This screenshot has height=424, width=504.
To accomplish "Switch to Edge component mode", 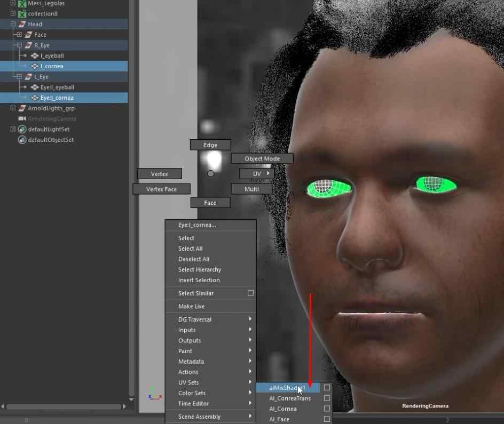I will point(210,145).
